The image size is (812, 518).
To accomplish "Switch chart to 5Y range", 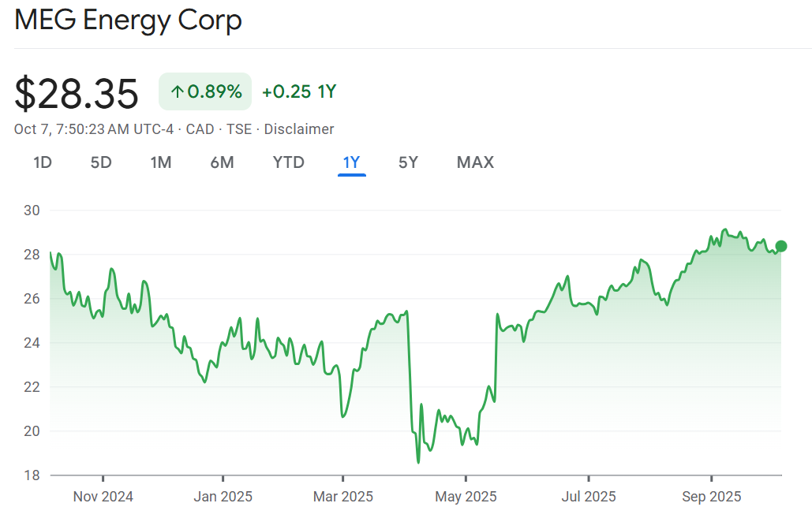I will click(408, 162).
